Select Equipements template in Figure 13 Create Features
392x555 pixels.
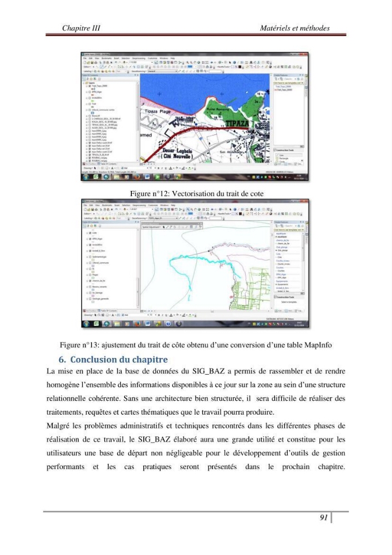pyautogui.click(x=282, y=285)
